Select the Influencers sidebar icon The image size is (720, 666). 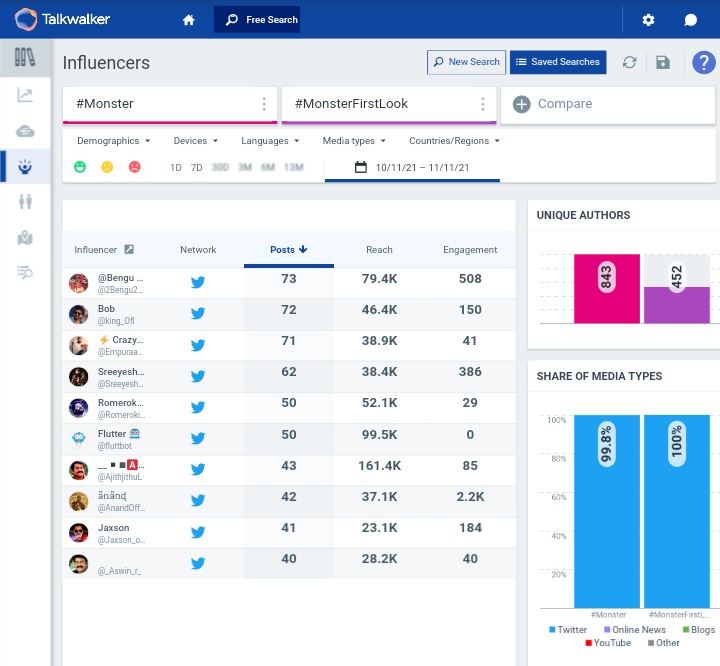pyautogui.click(x=25, y=166)
